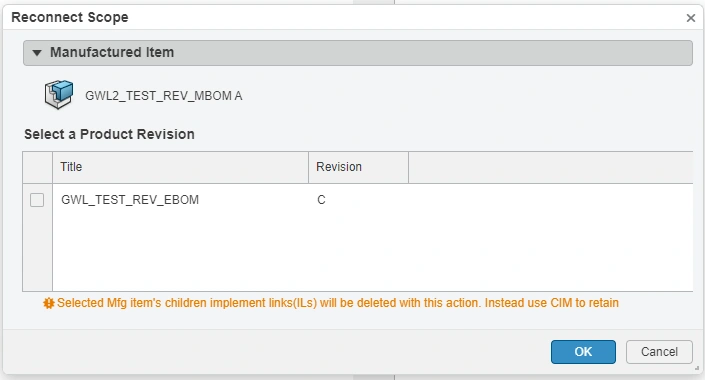Select the GWL_TEST_REV_EBOM title cell
This screenshot has width=705, height=380.
[130, 200]
